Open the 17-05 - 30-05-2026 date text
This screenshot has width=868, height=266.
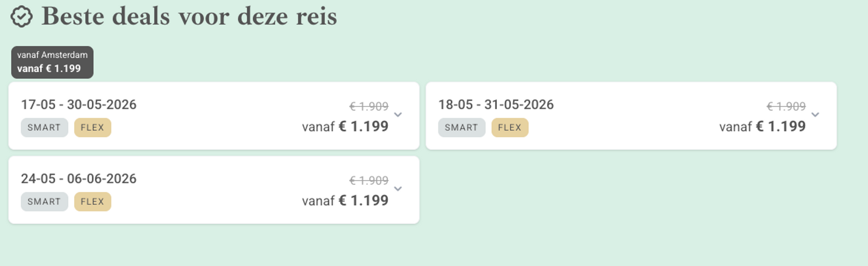click(x=78, y=105)
